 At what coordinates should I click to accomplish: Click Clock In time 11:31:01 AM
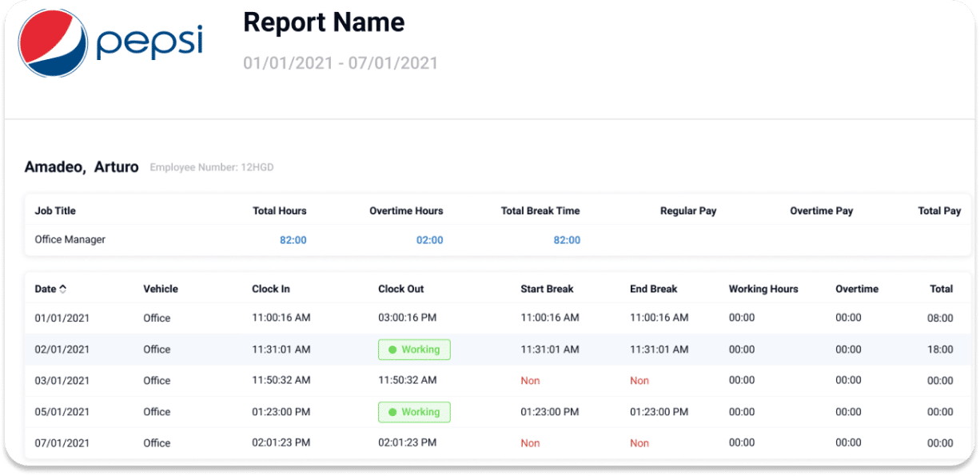coord(281,350)
